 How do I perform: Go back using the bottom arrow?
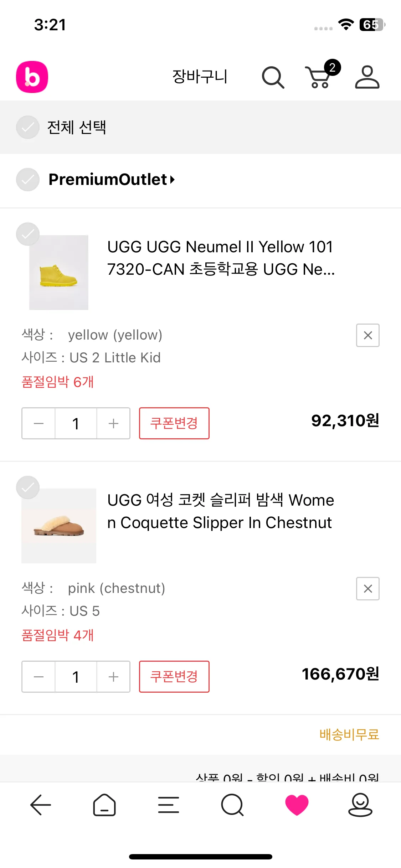41,805
